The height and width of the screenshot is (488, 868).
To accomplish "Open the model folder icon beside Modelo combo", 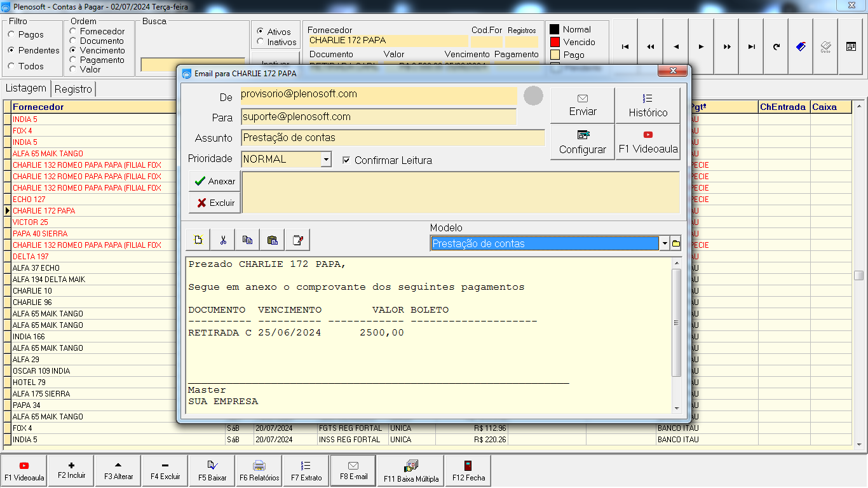I will pos(675,243).
